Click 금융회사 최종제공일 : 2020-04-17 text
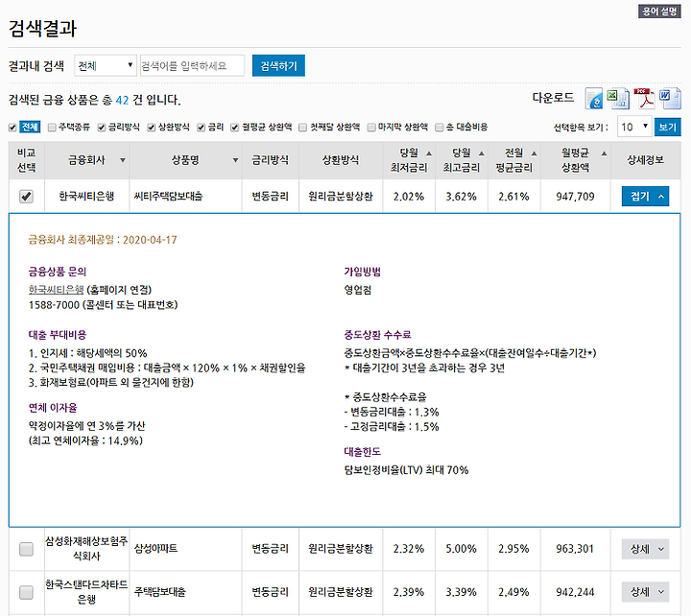Screen dimensions: 691x616 coord(103,240)
